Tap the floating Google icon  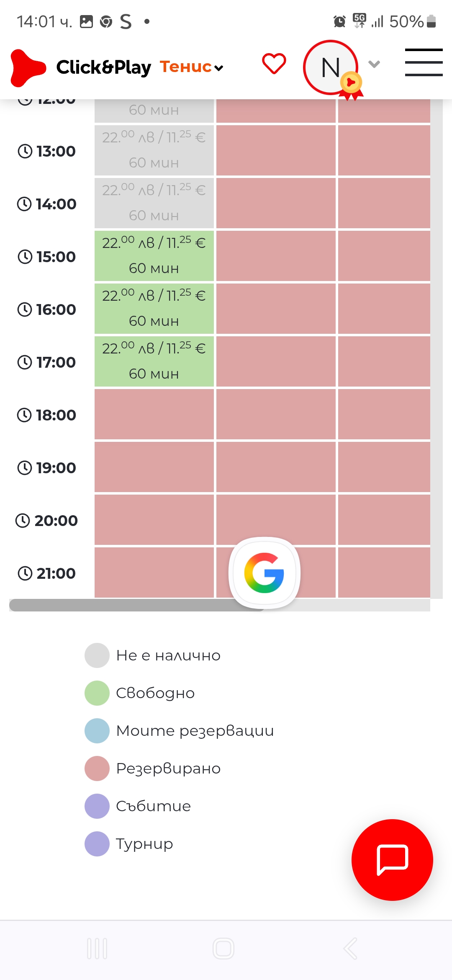[x=264, y=573]
